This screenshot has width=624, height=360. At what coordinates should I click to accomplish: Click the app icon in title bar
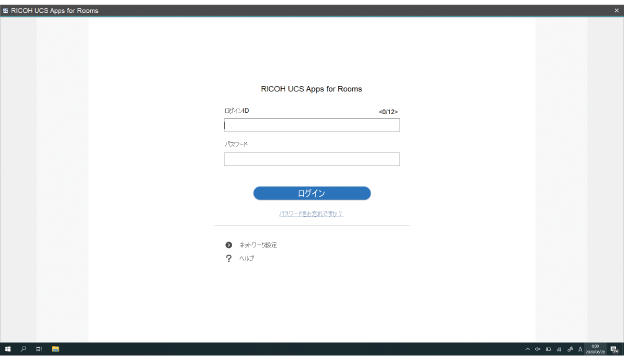click(5, 11)
